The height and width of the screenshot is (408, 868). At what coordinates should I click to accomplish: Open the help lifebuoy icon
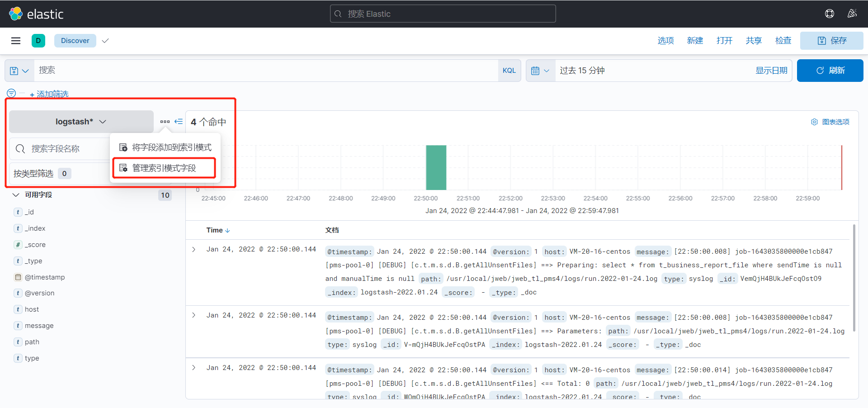(x=829, y=14)
